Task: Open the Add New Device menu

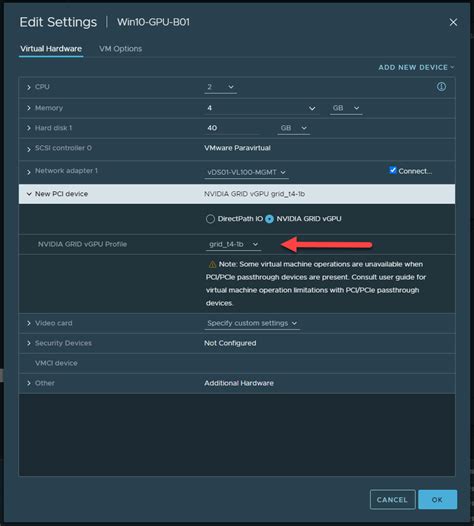Action: [x=416, y=67]
